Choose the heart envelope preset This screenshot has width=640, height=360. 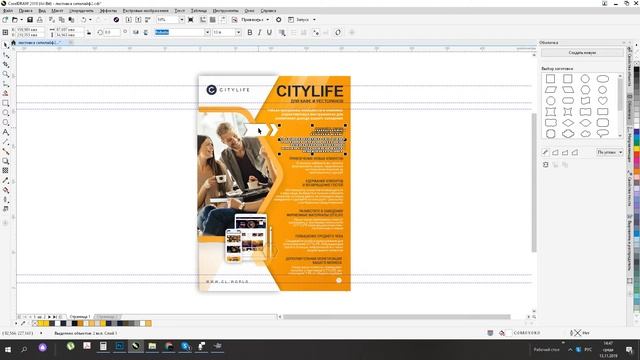pos(602,100)
